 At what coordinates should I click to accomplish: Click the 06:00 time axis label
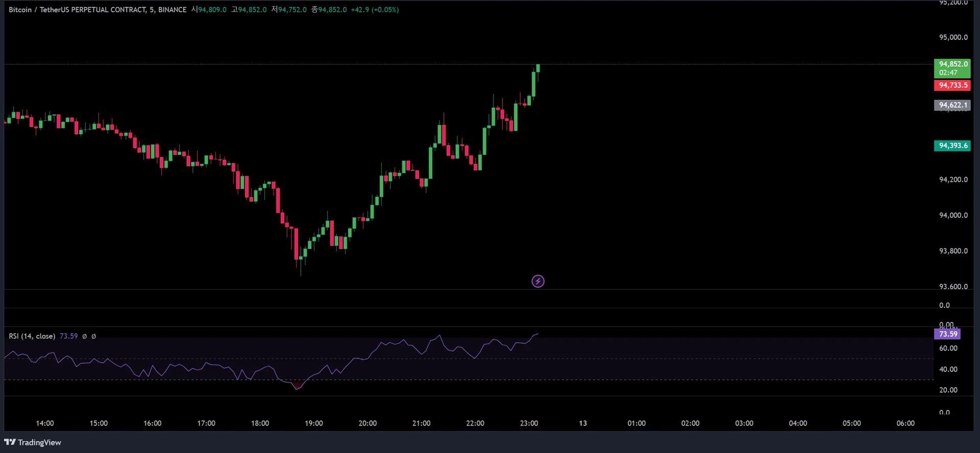coord(905,423)
